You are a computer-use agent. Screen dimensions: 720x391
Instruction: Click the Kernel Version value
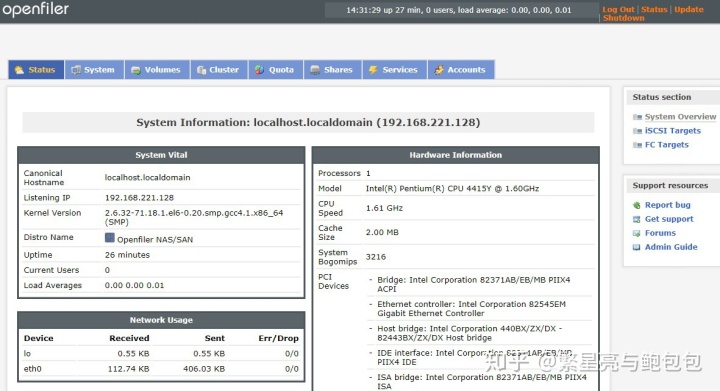click(x=194, y=218)
